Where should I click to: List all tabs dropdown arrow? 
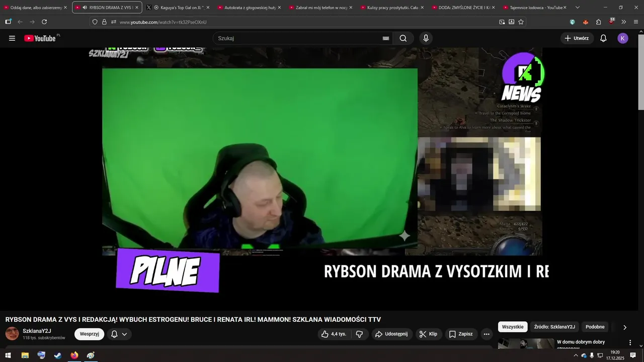pyautogui.click(x=578, y=8)
